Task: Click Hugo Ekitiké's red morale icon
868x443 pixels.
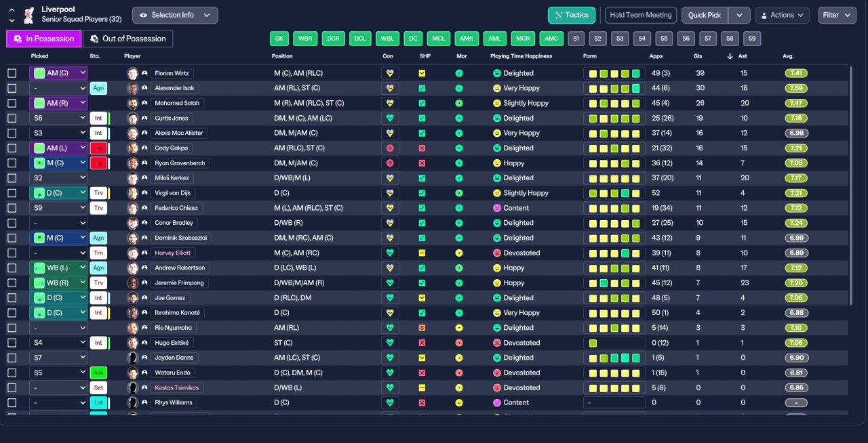Action: (x=459, y=343)
